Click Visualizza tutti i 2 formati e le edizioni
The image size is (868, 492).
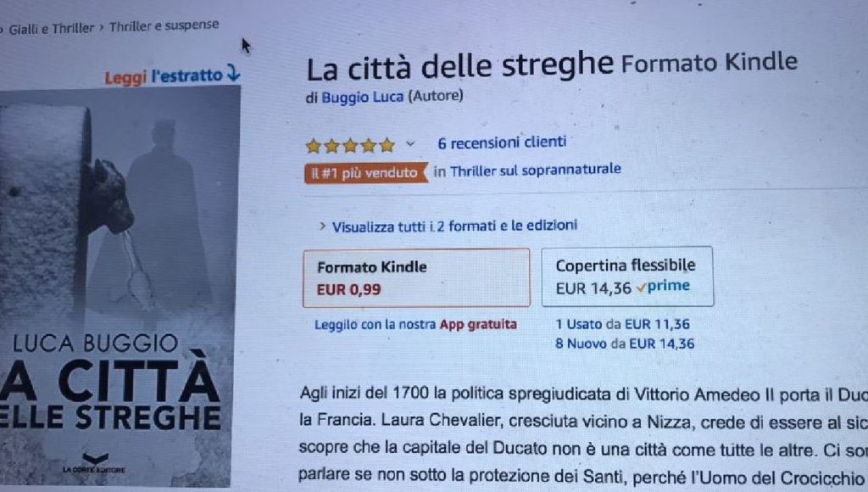tap(454, 226)
